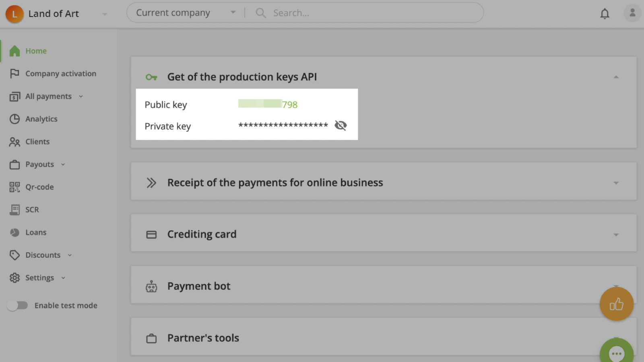Collapse the production keys API section
Image resolution: width=644 pixels, height=362 pixels.
coord(615,77)
